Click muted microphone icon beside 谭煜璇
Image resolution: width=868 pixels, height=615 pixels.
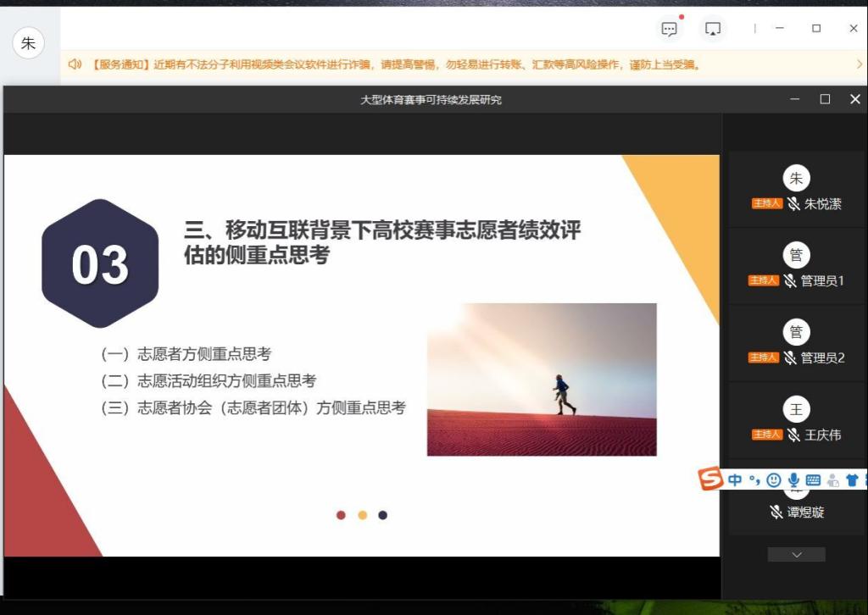[x=776, y=512]
